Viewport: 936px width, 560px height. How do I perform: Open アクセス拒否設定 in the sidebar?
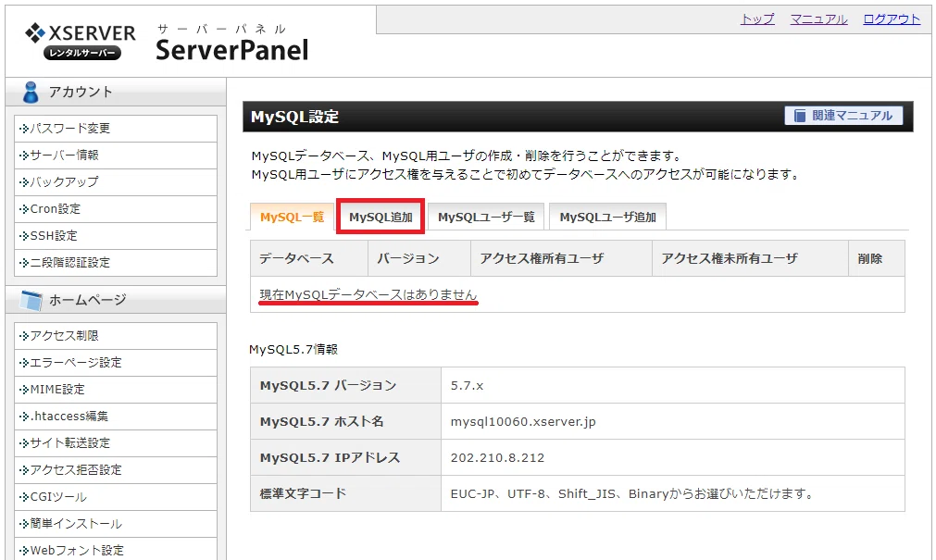pos(116,470)
